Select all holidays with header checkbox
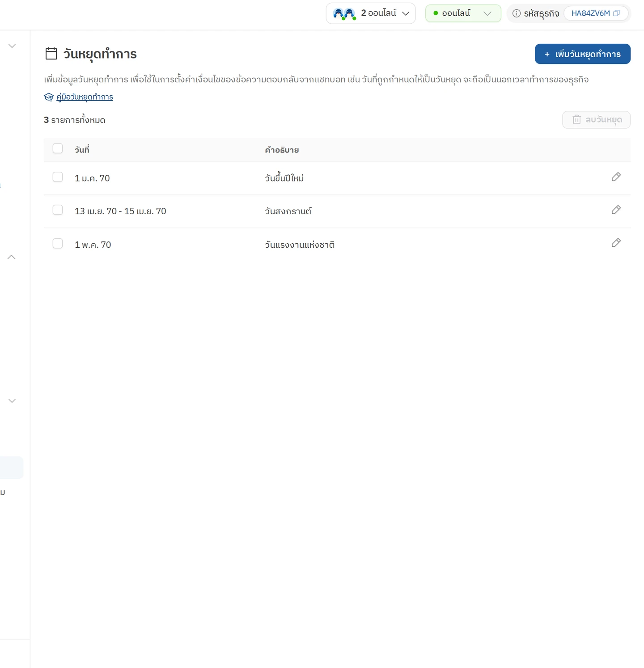Screen dimensions: 644x668 [x=58, y=148]
